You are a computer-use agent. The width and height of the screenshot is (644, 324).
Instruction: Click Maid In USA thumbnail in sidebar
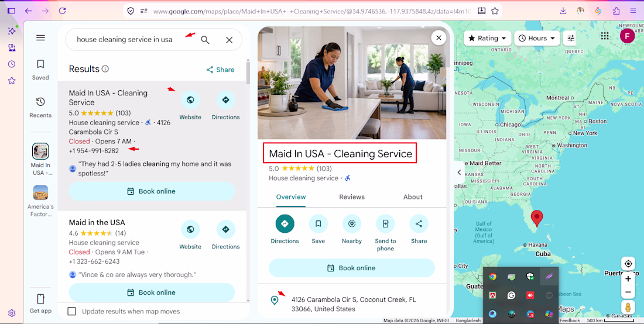point(40,151)
